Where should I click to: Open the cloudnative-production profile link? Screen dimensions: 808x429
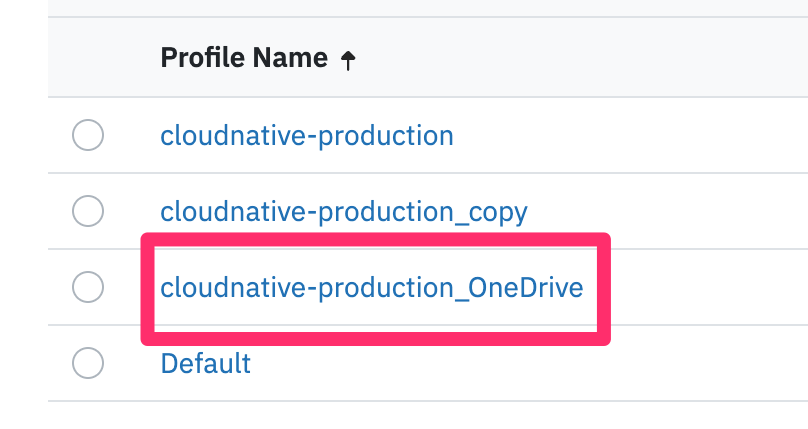click(306, 135)
